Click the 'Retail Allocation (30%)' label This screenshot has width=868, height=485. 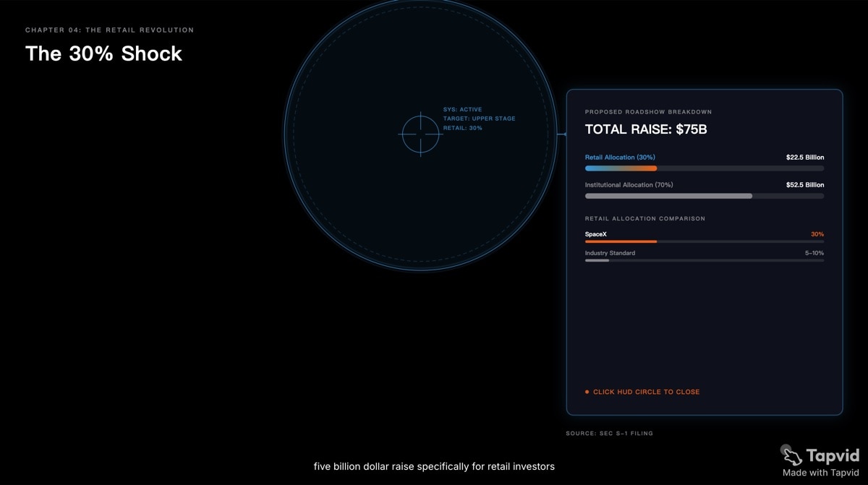click(620, 157)
